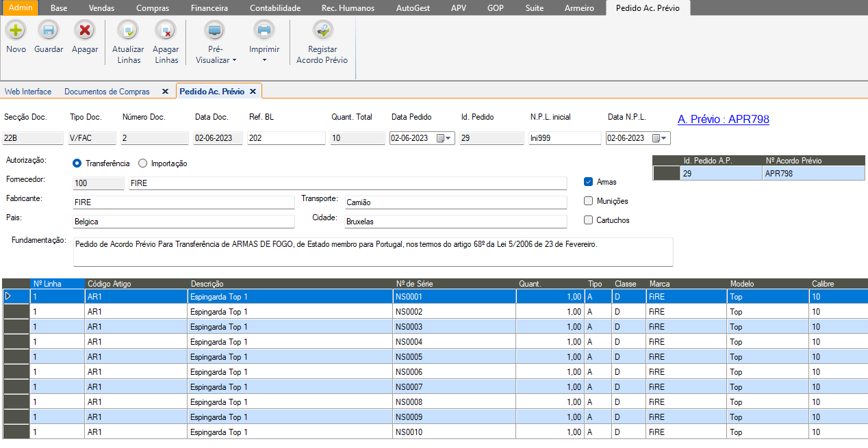Expand the Pré-Visualizar dropdown arrow

234,60
